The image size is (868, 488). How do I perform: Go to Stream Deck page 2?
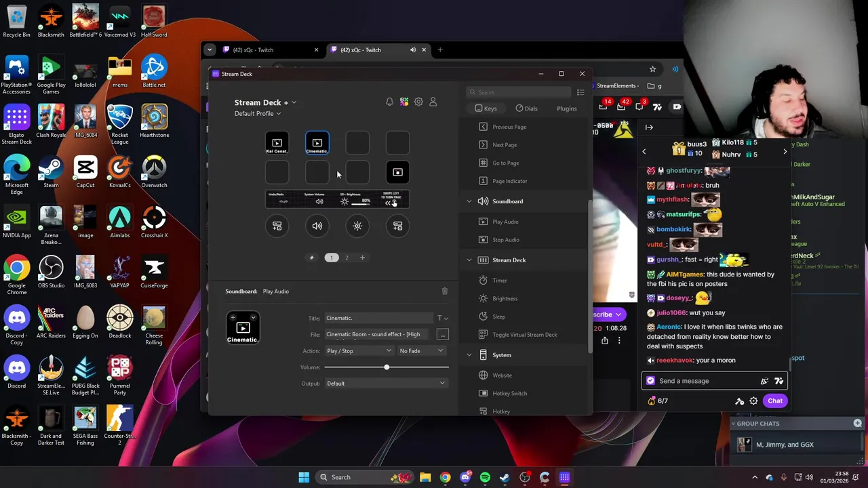(347, 258)
